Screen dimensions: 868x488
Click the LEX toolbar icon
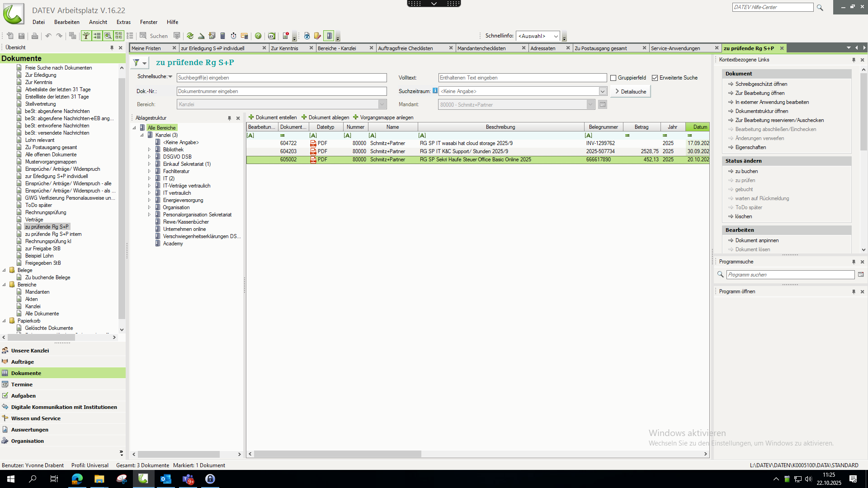point(271,36)
